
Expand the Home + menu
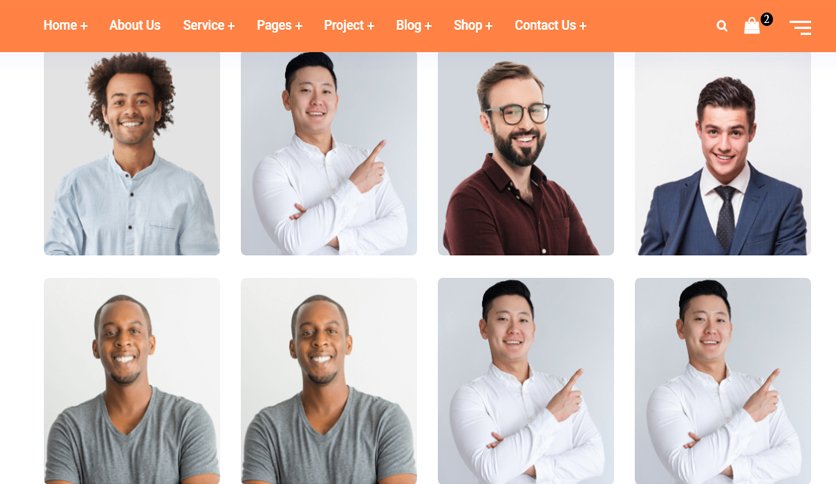pyautogui.click(x=65, y=26)
